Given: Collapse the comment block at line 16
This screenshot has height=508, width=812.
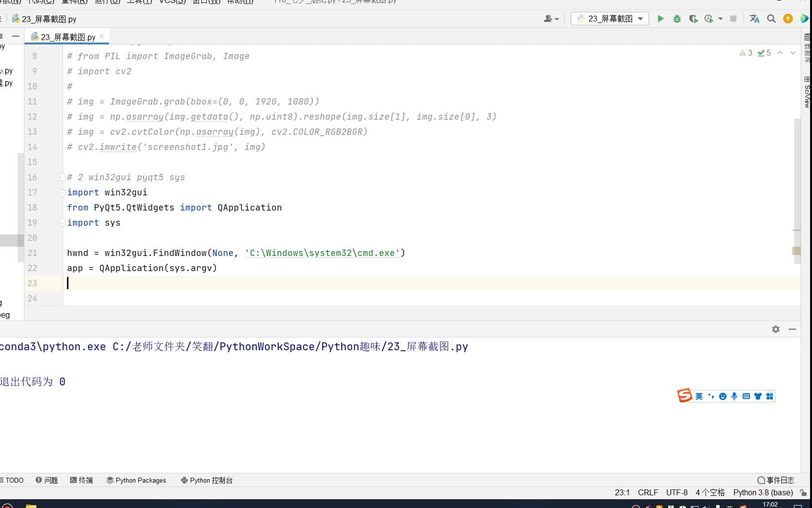Looking at the screenshot, I should [63, 177].
